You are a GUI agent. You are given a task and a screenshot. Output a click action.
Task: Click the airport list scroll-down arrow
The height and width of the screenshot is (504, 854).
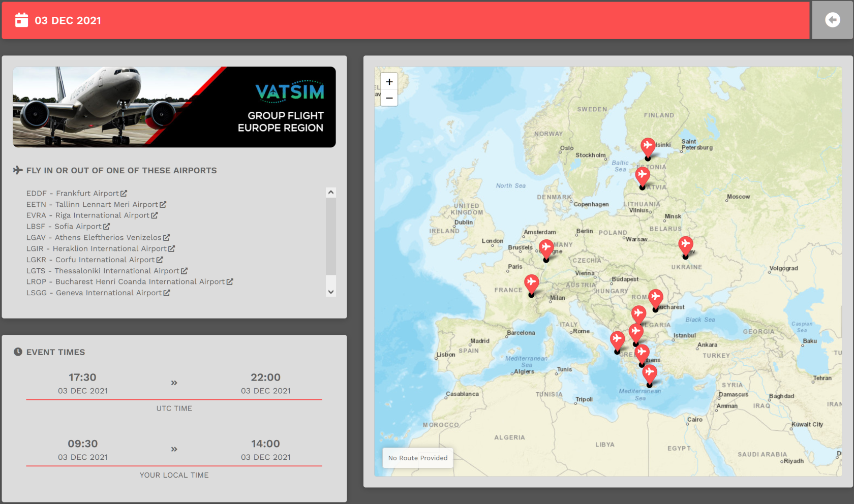331,292
